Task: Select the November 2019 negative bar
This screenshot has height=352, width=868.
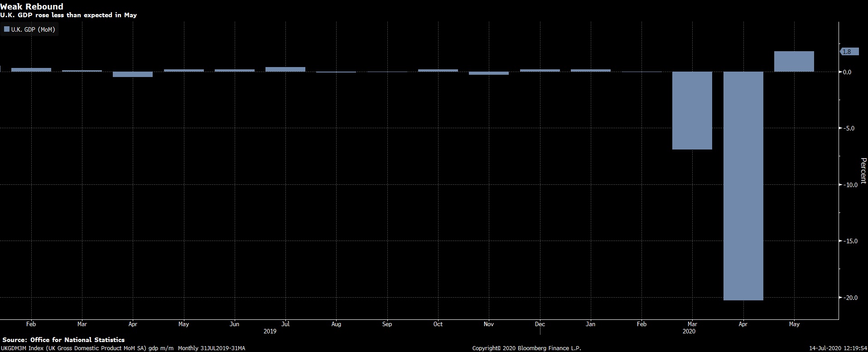Action: pyautogui.click(x=488, y=73)
